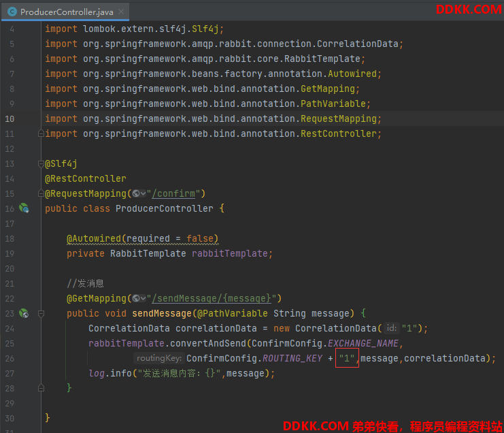504x433 pixels.
Task: Open the URL globe dropdown before "/confirm"
Action: click(139, 193)
